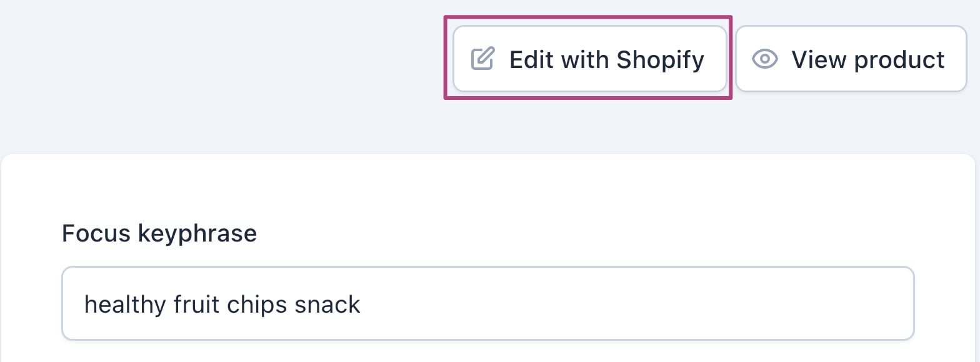Viewport: 980px width, 362px height.
Task: Open the View product button
Action: click(x=851, y=59)
